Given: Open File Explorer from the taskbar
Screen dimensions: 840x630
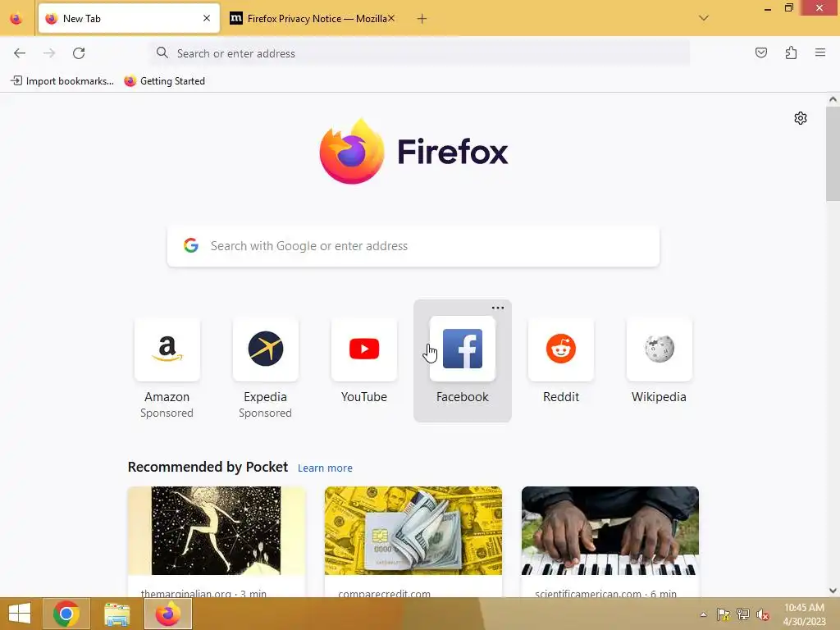Looking at the screenshot, I should click(116, 614).
